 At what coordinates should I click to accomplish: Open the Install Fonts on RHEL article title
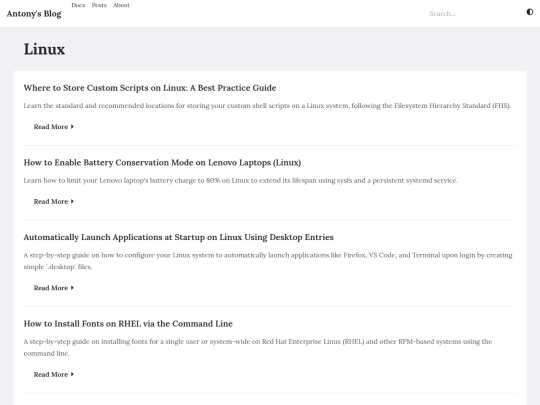coord(128,324)
